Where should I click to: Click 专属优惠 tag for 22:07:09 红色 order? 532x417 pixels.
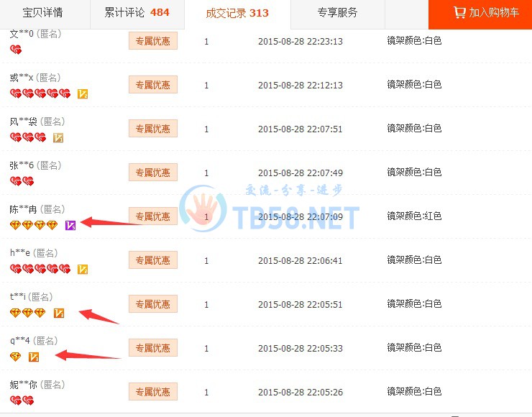click(153, 216)
